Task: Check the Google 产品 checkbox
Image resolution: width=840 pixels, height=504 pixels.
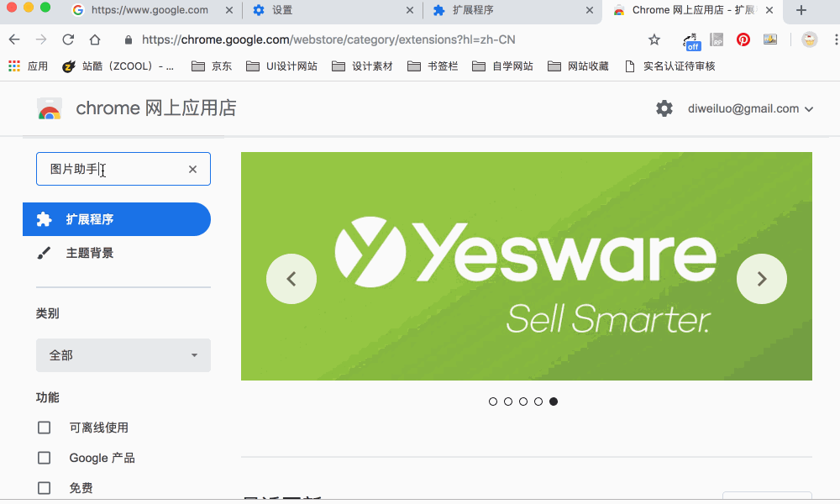Action: pos(44,458)
